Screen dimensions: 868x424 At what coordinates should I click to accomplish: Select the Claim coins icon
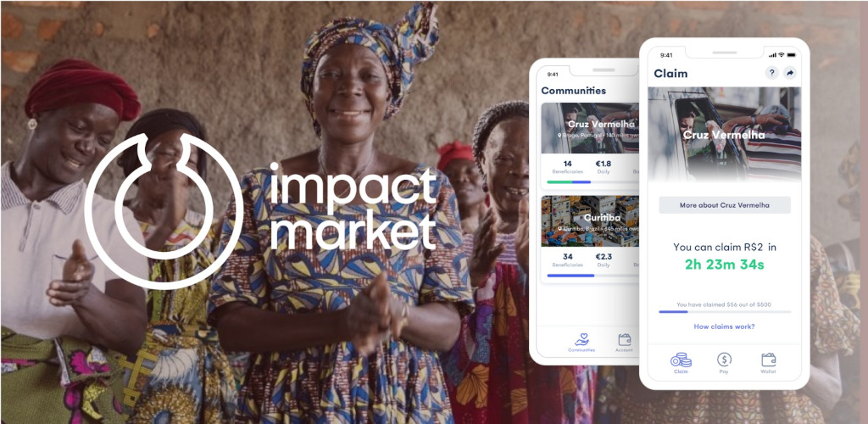click(x=681, y=360)
